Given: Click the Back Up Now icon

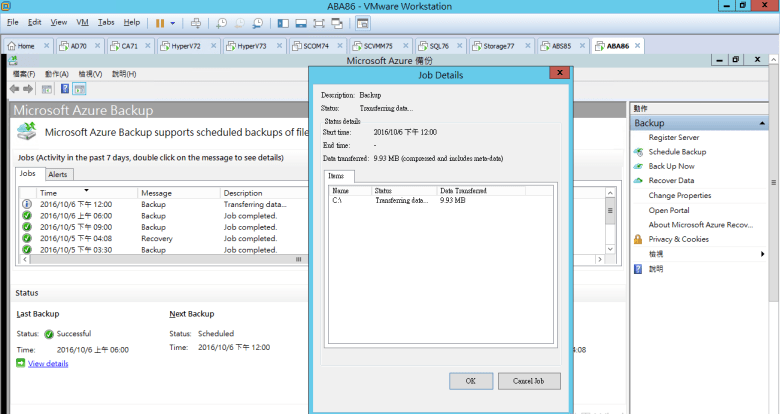Looking at the screenshot, I should click(x=638, y=166).
